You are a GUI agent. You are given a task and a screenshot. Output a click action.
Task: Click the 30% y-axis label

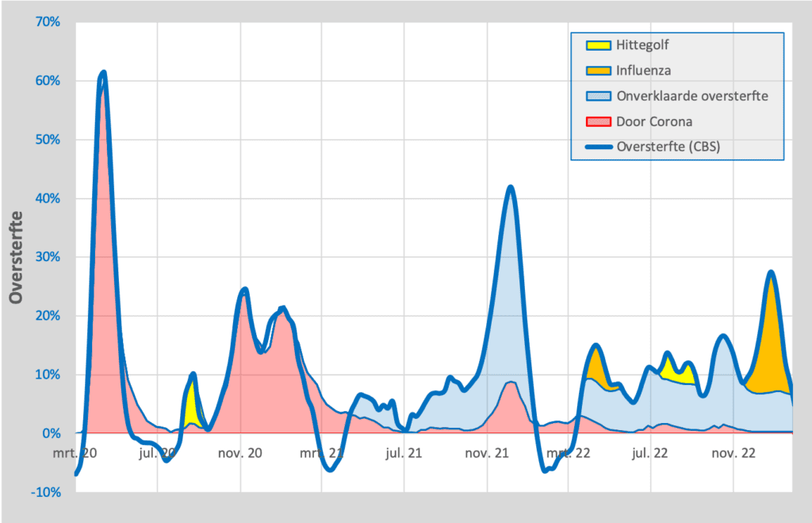coord(48,257)
